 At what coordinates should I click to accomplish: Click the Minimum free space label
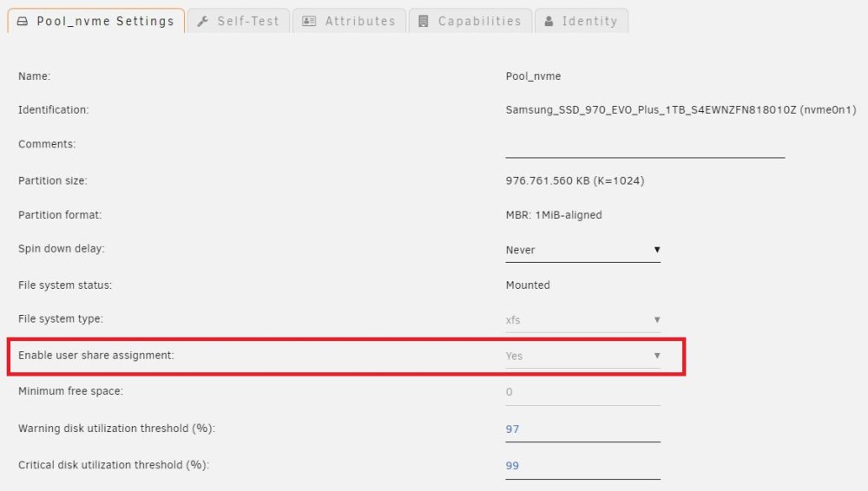point(71,391)
